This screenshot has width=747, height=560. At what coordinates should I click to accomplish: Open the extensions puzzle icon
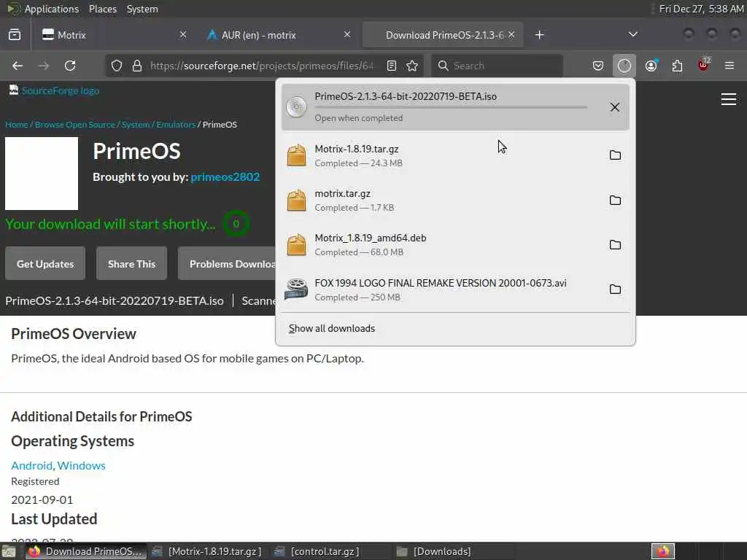click(x=677, y=66)
